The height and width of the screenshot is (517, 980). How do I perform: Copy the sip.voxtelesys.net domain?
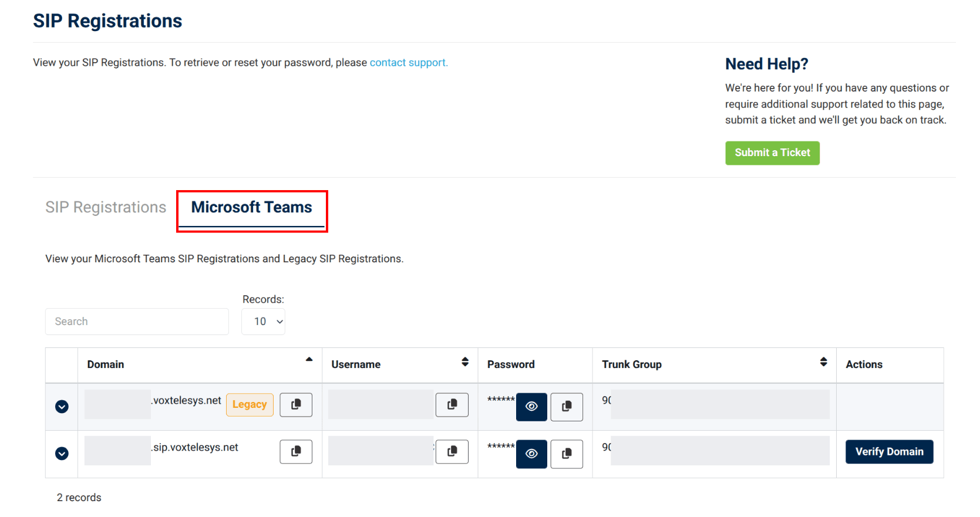coord(296,452)
